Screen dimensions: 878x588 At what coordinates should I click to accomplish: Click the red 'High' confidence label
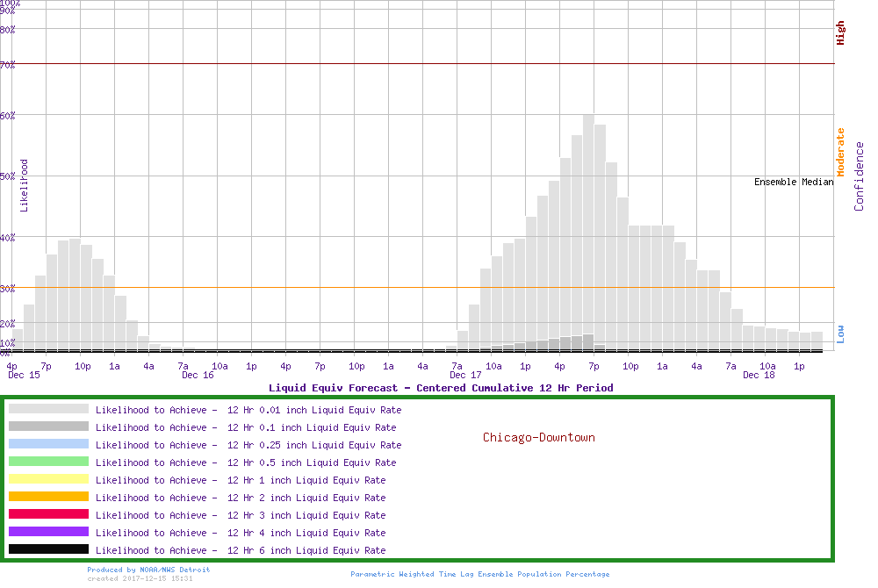click(840, 33)
